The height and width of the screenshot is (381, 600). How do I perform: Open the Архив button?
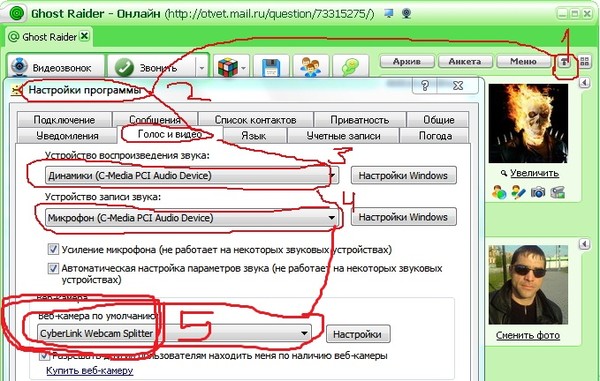click(407, 61)
